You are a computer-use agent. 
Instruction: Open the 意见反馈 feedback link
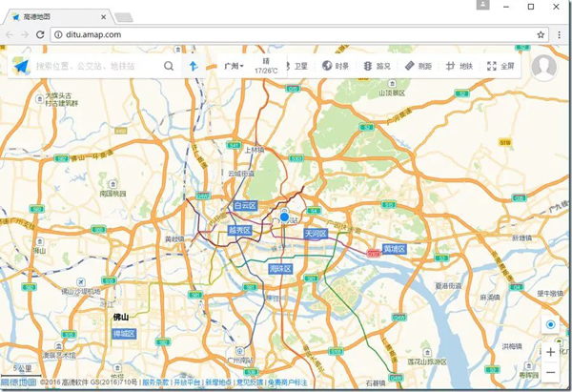coord(250,382)
